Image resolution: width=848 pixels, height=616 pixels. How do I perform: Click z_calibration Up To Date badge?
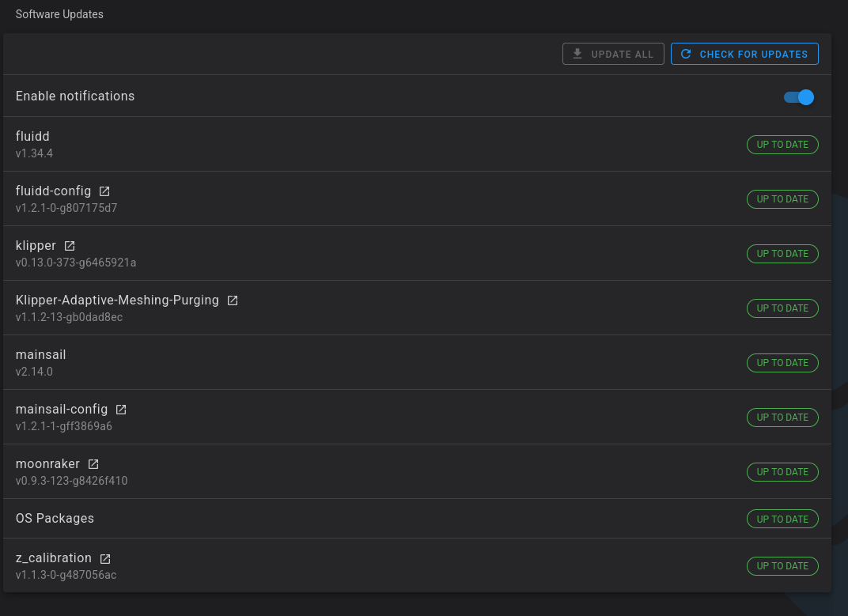pos(782,566)
